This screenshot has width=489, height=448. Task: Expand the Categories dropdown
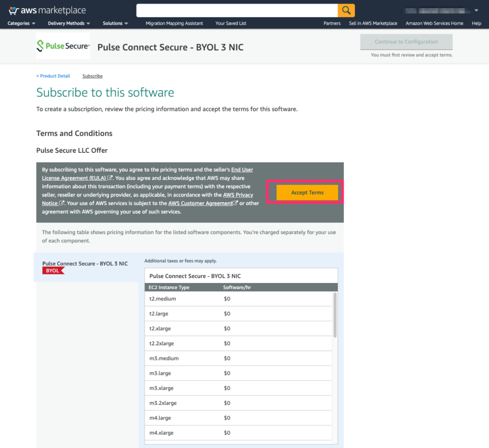tap(21, 23)
